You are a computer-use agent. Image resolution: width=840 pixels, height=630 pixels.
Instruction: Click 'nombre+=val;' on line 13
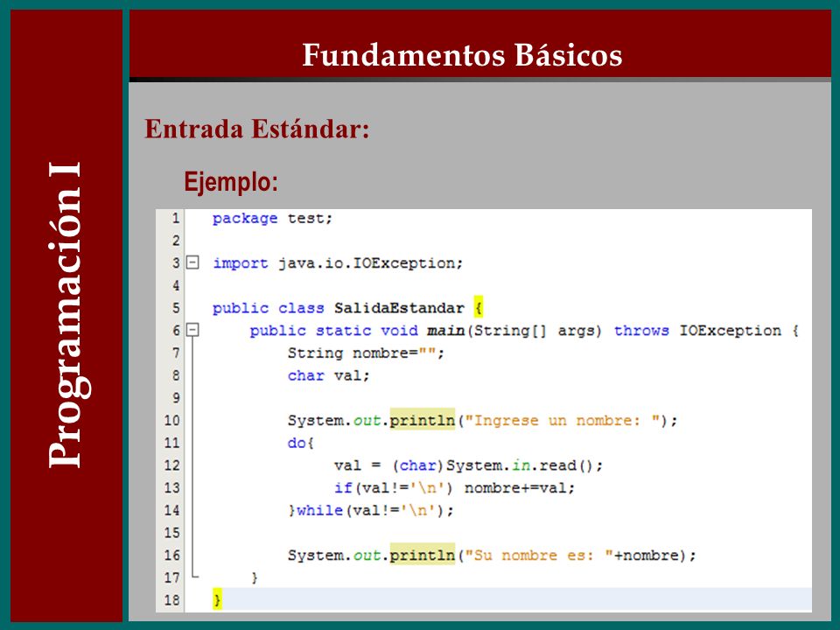pyautogui.click(x=519, y=487)
